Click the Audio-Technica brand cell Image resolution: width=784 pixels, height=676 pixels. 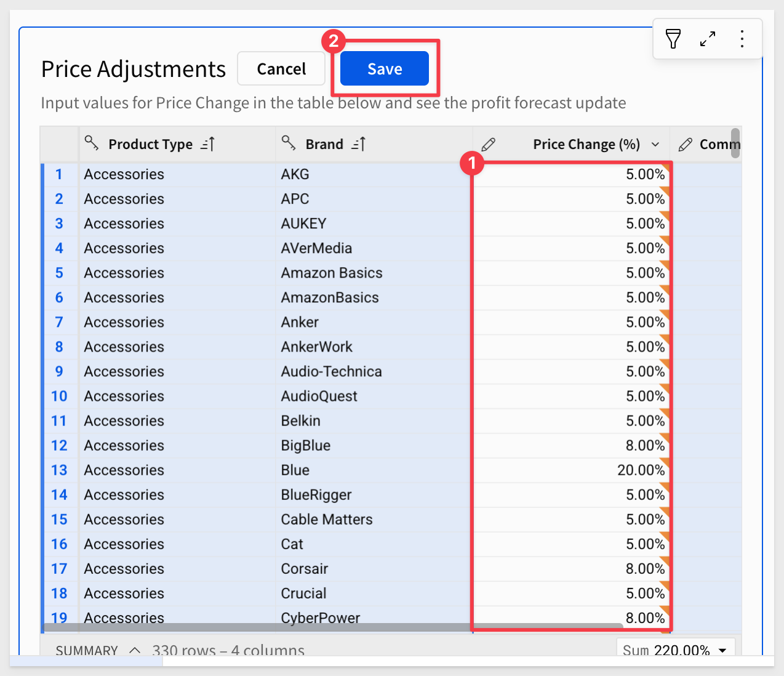click(x=374, y=371)
